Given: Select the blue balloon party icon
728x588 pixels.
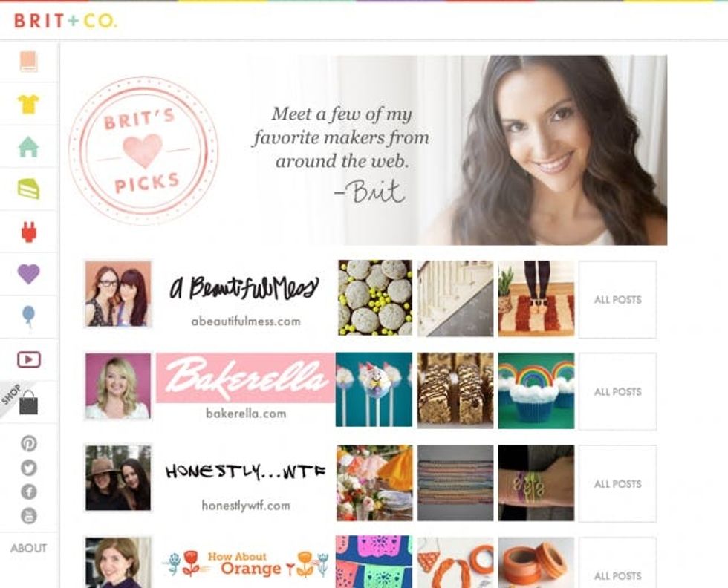Looking at the screenshot, I should click(28, 316).
